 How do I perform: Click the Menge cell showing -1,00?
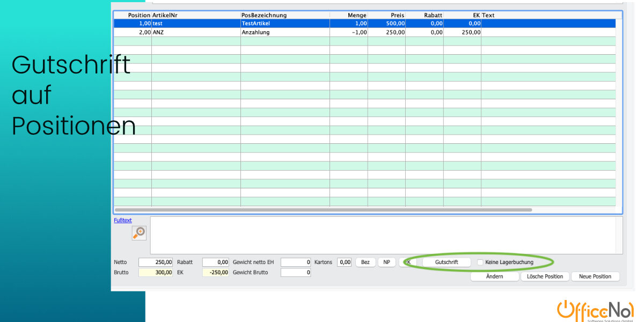(x=348, y=32)
